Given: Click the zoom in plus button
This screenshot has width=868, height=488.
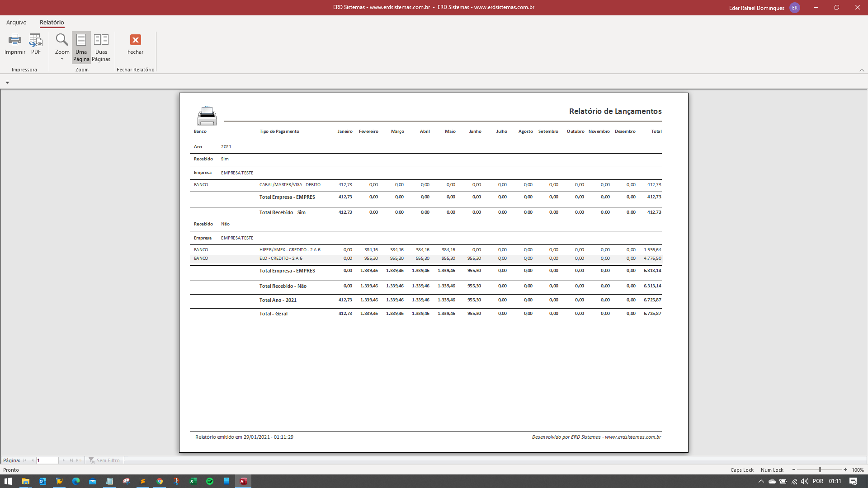Looking at the screenshot, I should pos(845,470).
